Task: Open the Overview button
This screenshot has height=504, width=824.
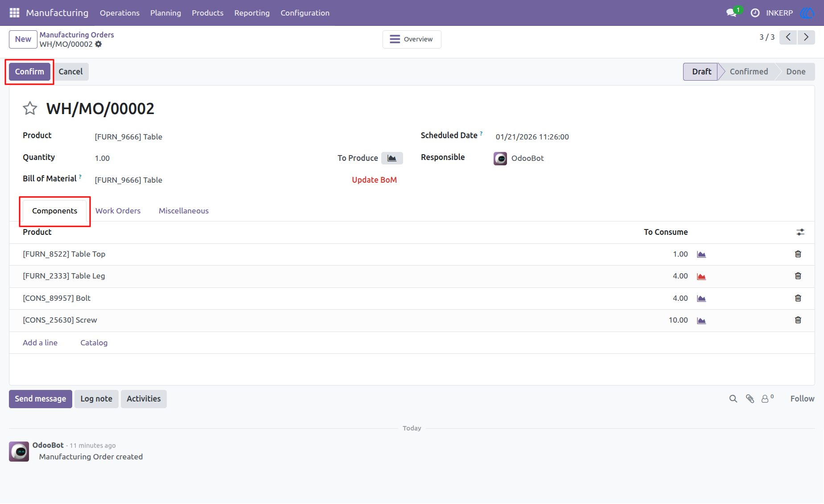Action: pyautogui.click(x=412, y=39)
